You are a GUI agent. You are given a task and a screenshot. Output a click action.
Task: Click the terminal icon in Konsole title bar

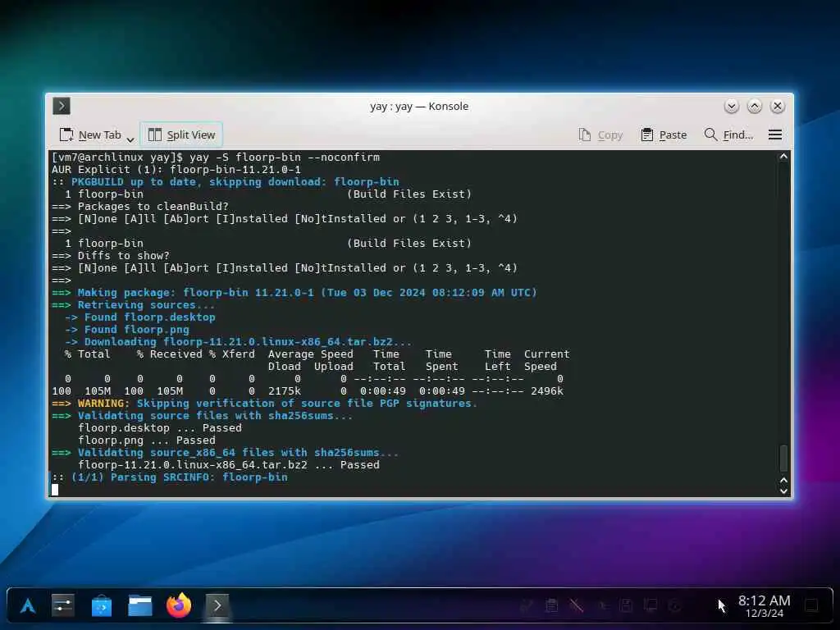pos(62,106)
